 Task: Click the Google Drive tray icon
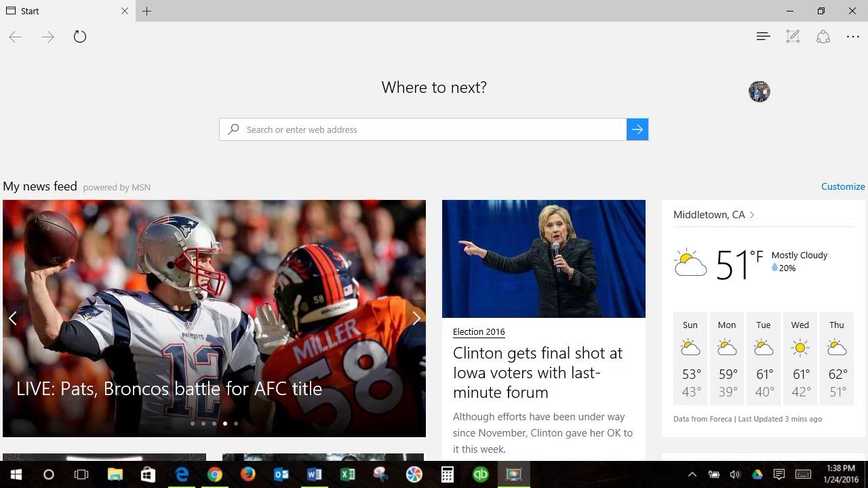(757, 474)
